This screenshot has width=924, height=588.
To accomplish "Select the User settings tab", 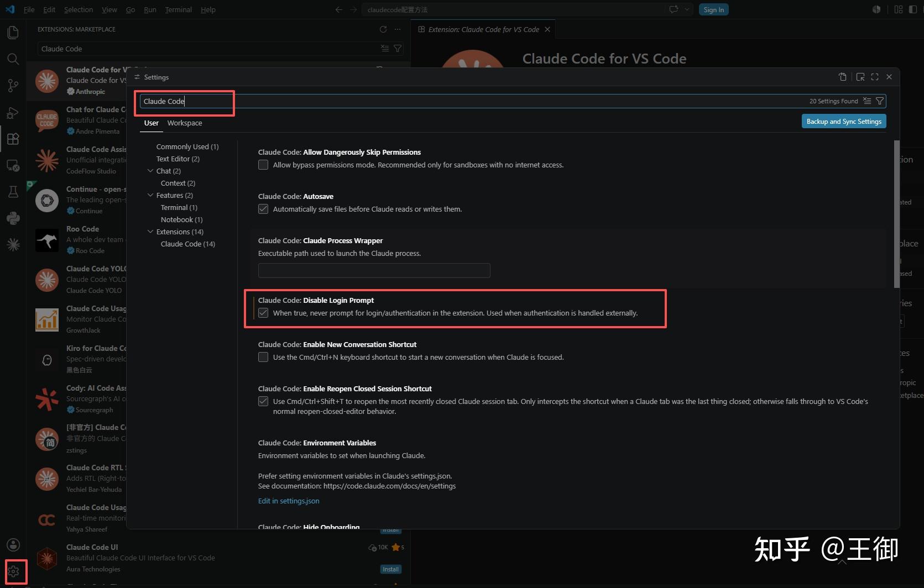I will click(151, 123).
